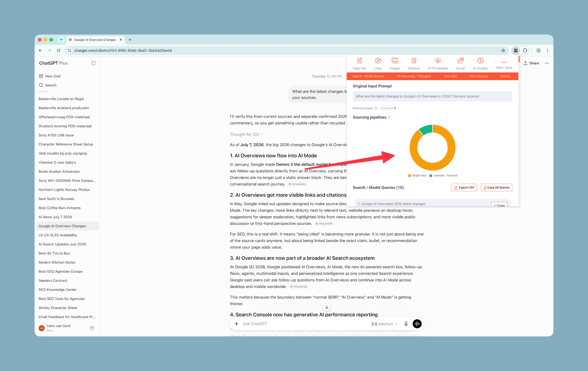Screen dimensions: 588x371
Task: Click the info icon next to Sourcing pipelines
Action: [389, 117]
